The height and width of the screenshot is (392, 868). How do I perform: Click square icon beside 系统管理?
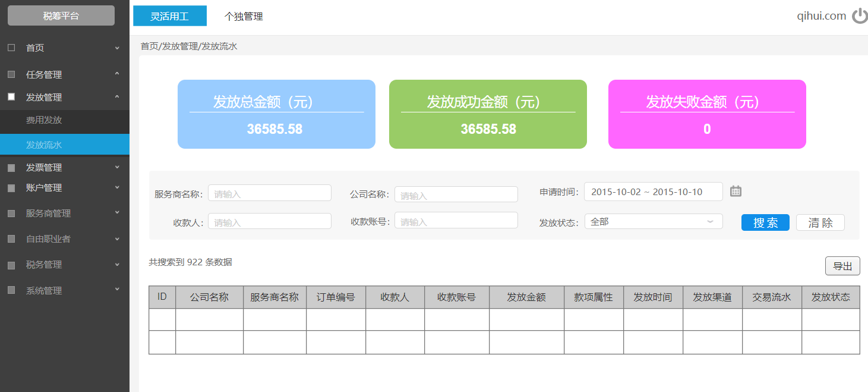pyautogui.click(x=11, y=290)
